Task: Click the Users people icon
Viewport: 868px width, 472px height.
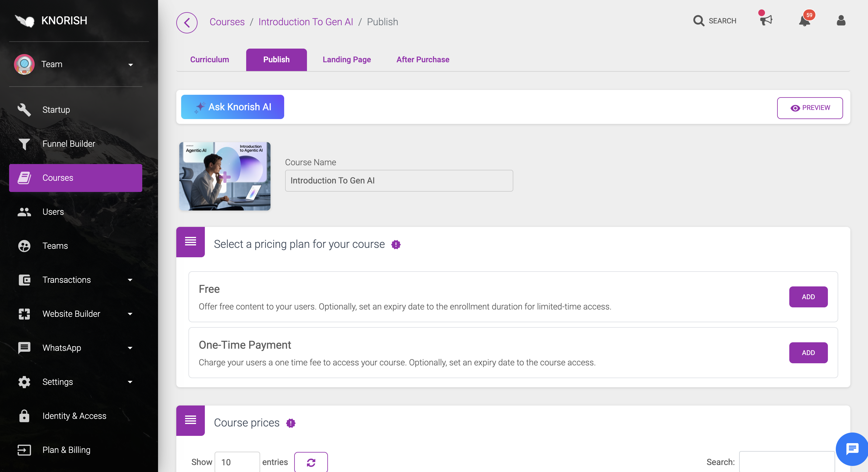Action: pyautogui.click(x=24, y=212)
